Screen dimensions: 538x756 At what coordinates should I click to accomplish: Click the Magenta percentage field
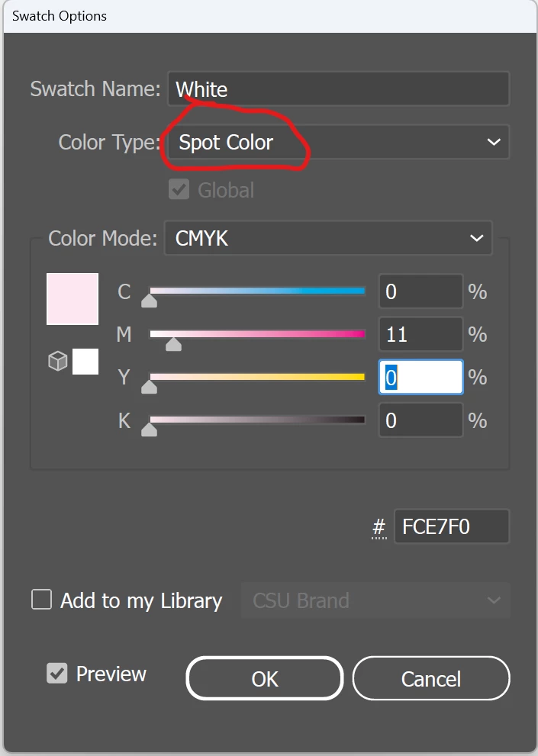coord(420,334)
